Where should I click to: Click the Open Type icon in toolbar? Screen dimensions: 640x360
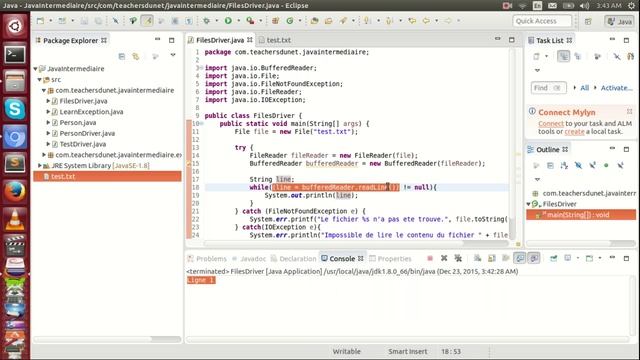314,20
